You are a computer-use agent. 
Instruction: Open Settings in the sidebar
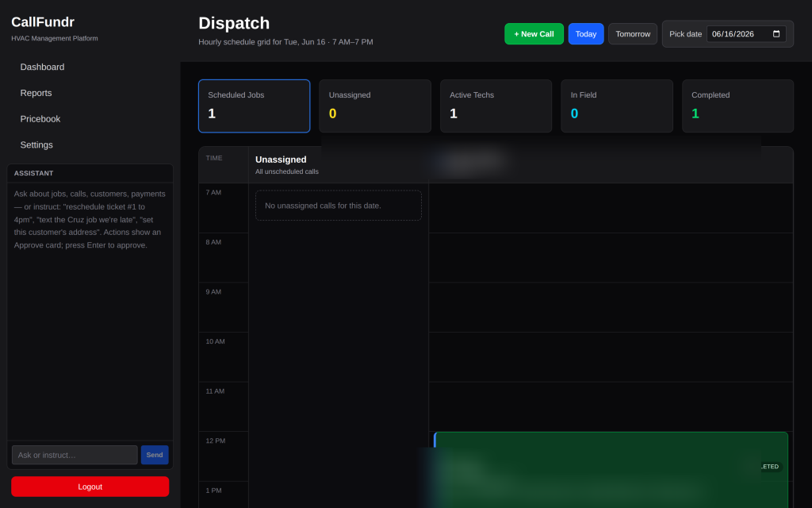pos(36,144)
